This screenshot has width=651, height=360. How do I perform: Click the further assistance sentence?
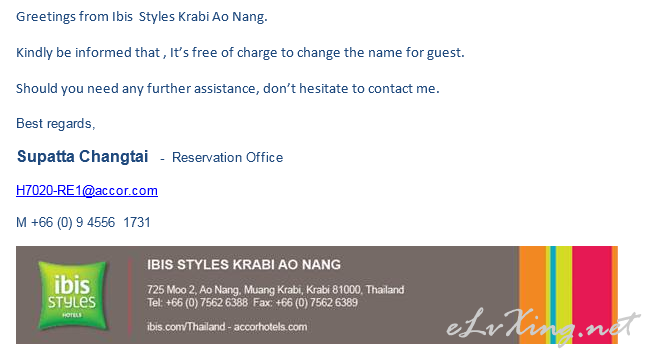(x=228, y=88)
